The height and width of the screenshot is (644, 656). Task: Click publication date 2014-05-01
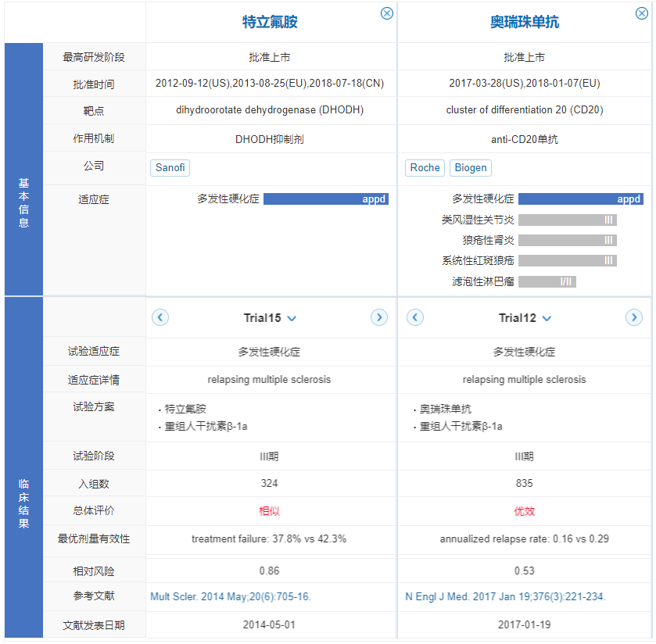point(270,624)
